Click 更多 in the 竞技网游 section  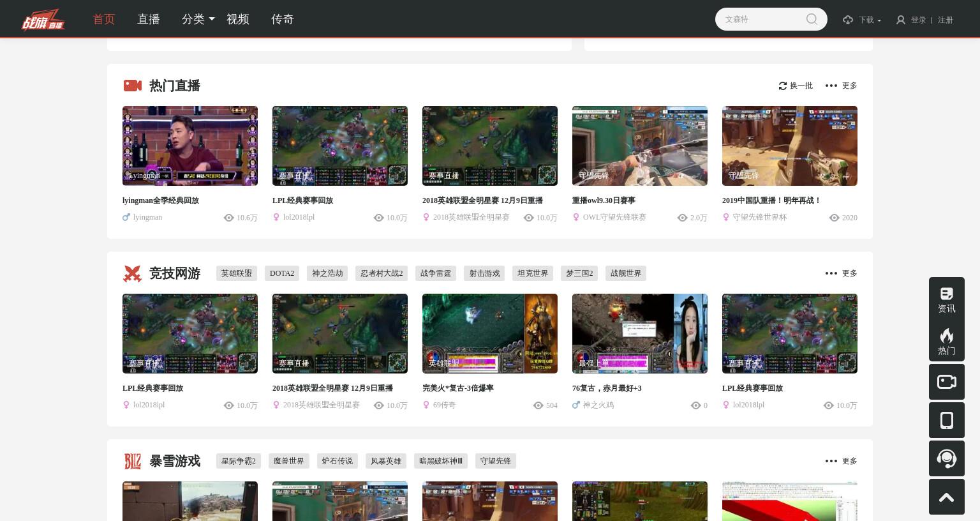pyautogui.click(x=850, y=273)
